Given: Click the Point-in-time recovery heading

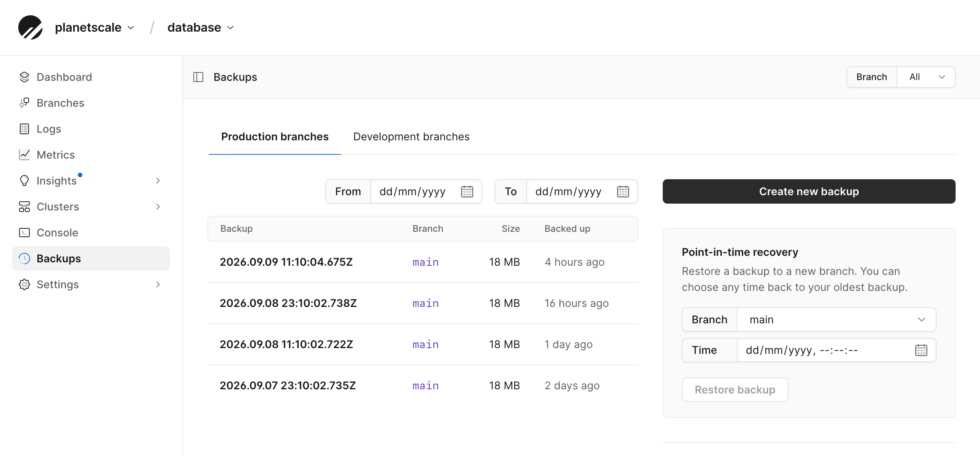Looking at the screenshot, I should (740, 252).
